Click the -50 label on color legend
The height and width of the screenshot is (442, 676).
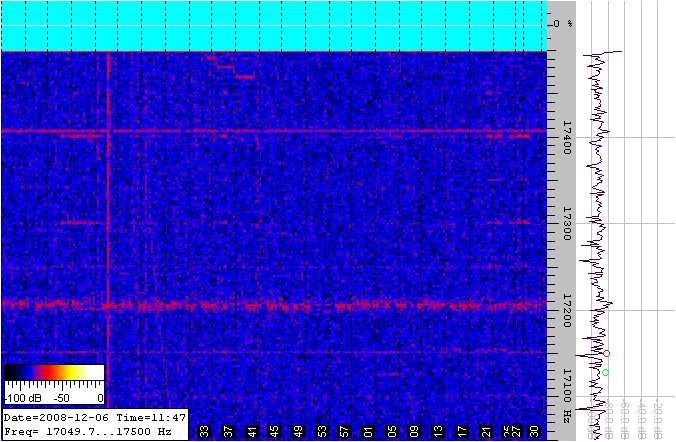[61, 398]
